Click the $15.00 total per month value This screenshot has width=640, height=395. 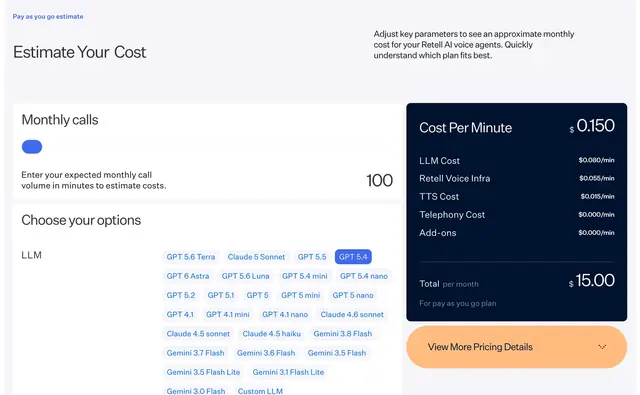tap(591, 280)
